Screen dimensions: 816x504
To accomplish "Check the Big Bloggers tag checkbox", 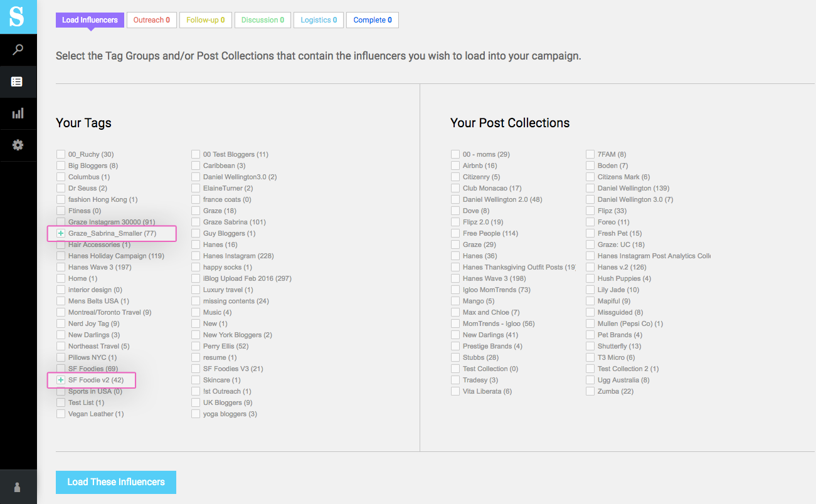I will point(61,165).
